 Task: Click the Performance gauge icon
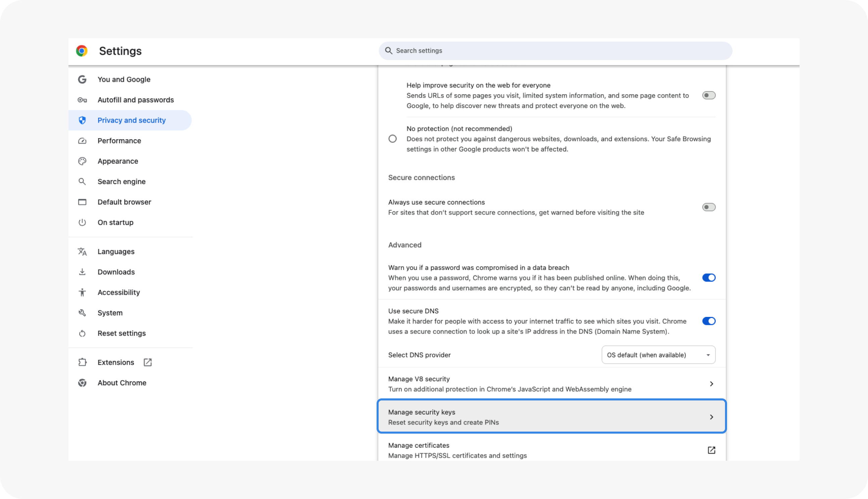(82, 141)
